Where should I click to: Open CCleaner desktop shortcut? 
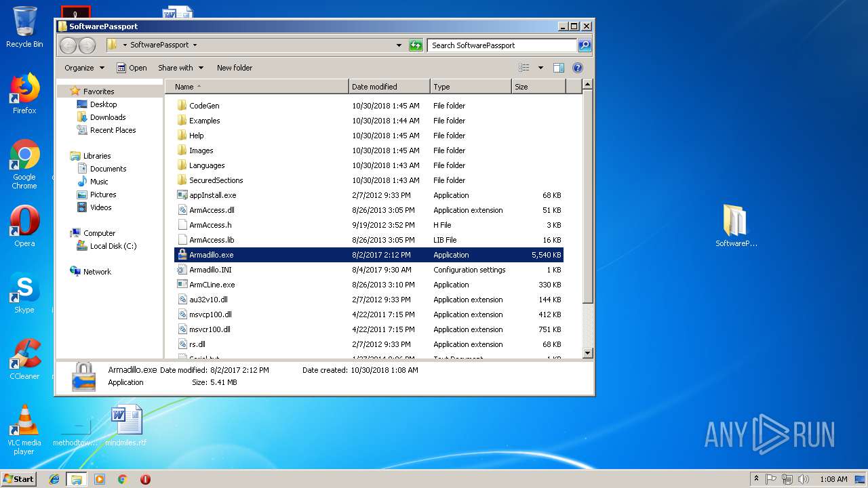24,359
